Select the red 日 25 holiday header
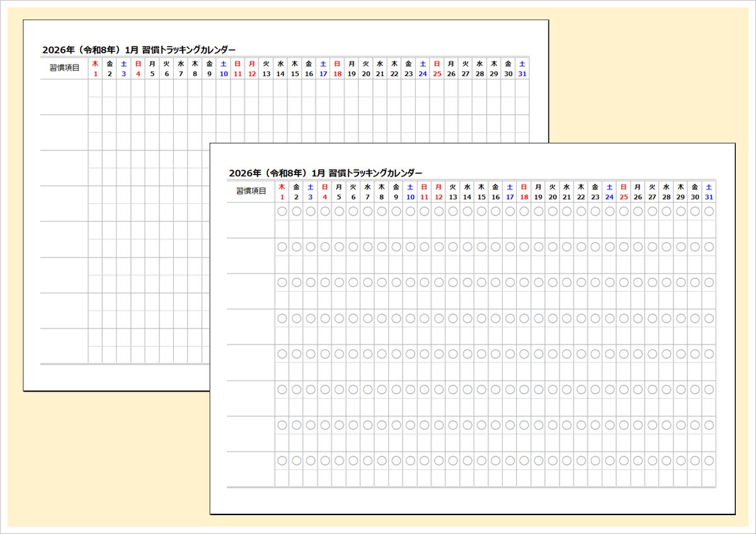This screenshot has height=534, width=756. [624, 191]
